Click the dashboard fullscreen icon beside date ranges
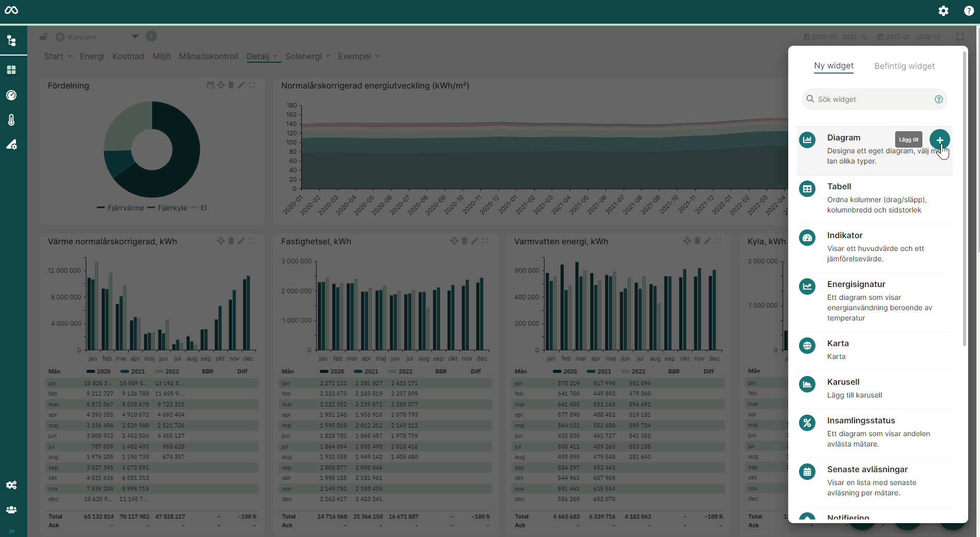The width and height of the screenshot is (980, 537). (x=960, y=37)
